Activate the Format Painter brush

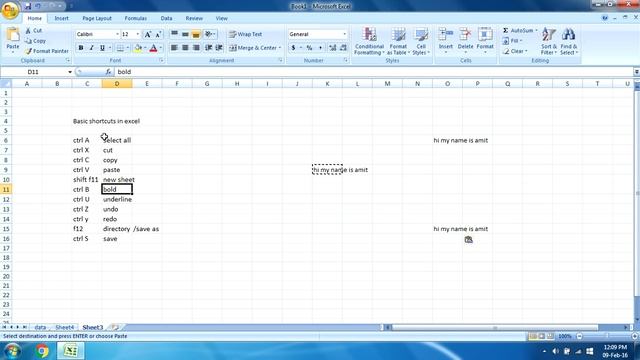tap(47, 51)
